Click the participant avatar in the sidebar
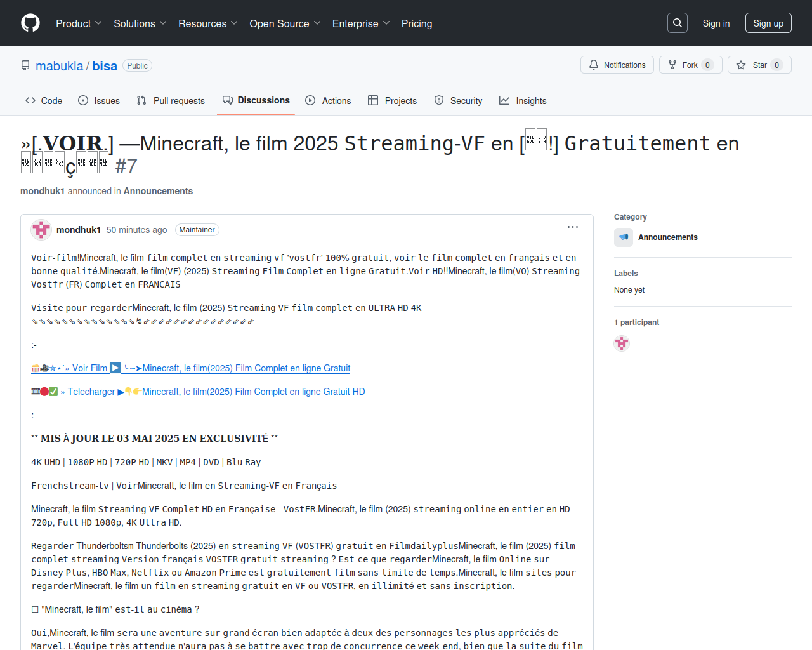Screen dimensions: 812x650 [622, 343]
